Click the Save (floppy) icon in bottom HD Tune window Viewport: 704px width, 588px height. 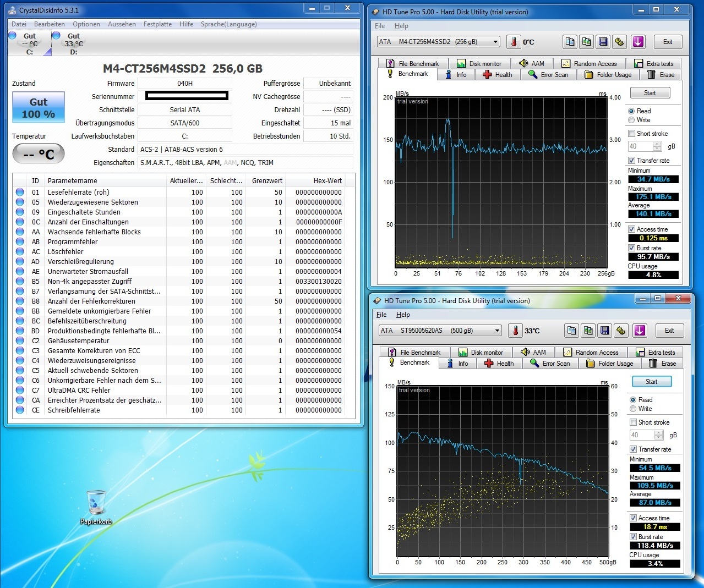pyautogui.click(x=605, y=331)
